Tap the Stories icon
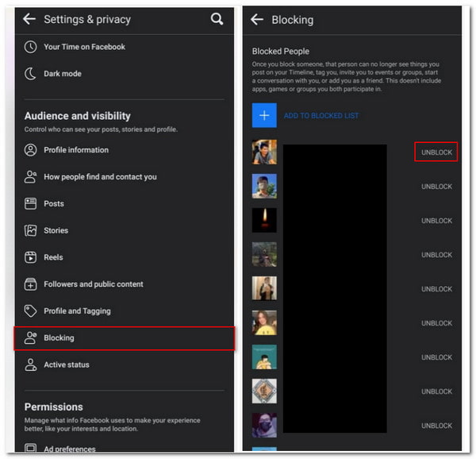The width and height of the screenshot is (476, 459). (x=30, y=230)
